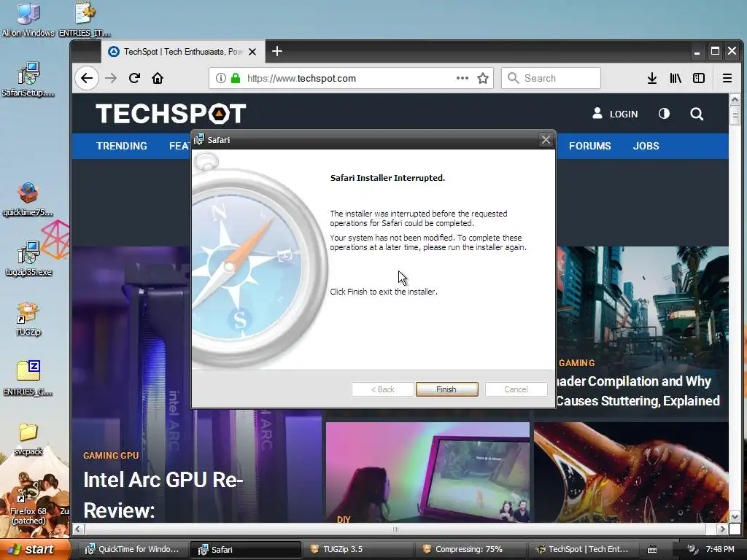Open the TechSpot site search icon
This screenshot has width=747, height=560.
click(697, 114)
